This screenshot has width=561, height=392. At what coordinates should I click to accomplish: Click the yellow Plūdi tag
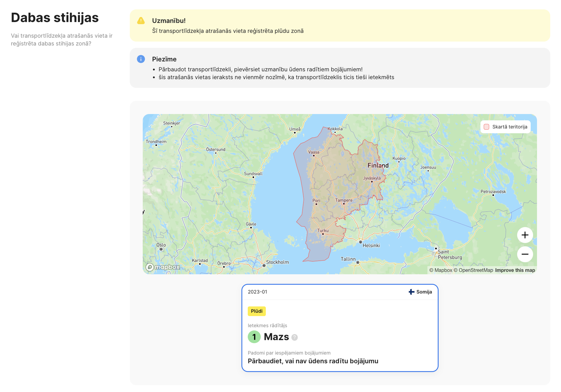257,311
